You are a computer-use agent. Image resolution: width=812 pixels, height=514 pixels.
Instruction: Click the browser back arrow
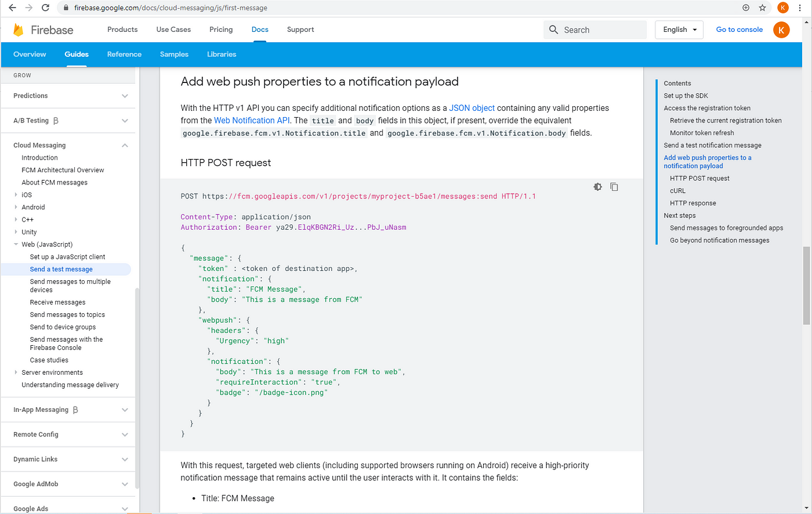click(x=12, y=8)
